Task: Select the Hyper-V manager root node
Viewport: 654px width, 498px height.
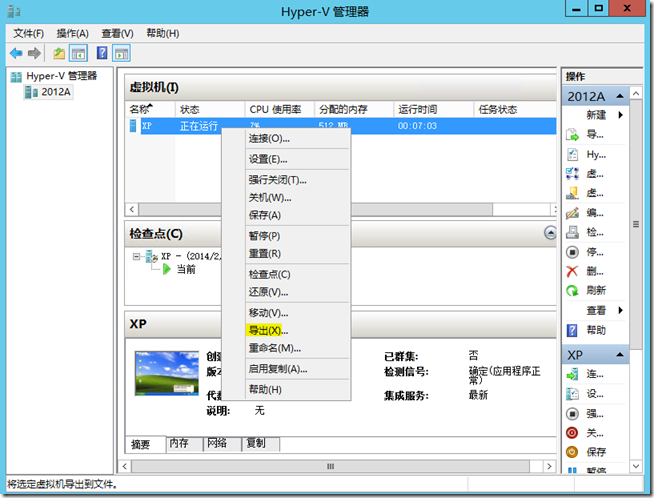Action: [54, 76]
